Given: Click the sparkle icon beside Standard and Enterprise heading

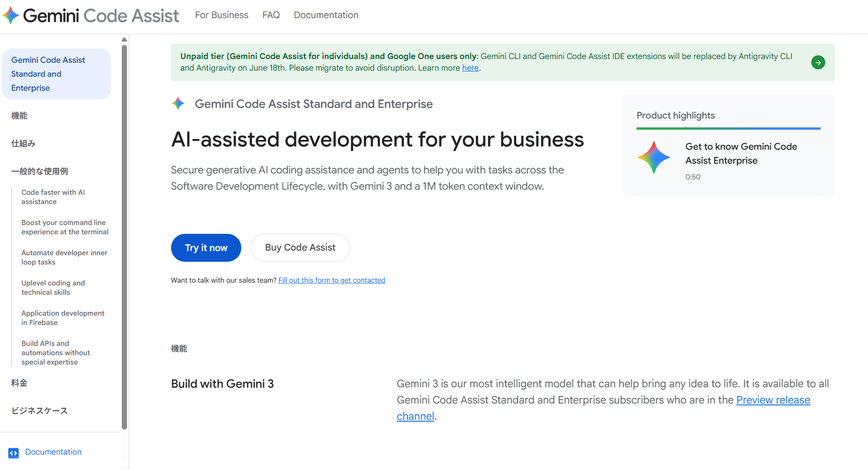Looking at the screenshot, I should click(178, 103).
